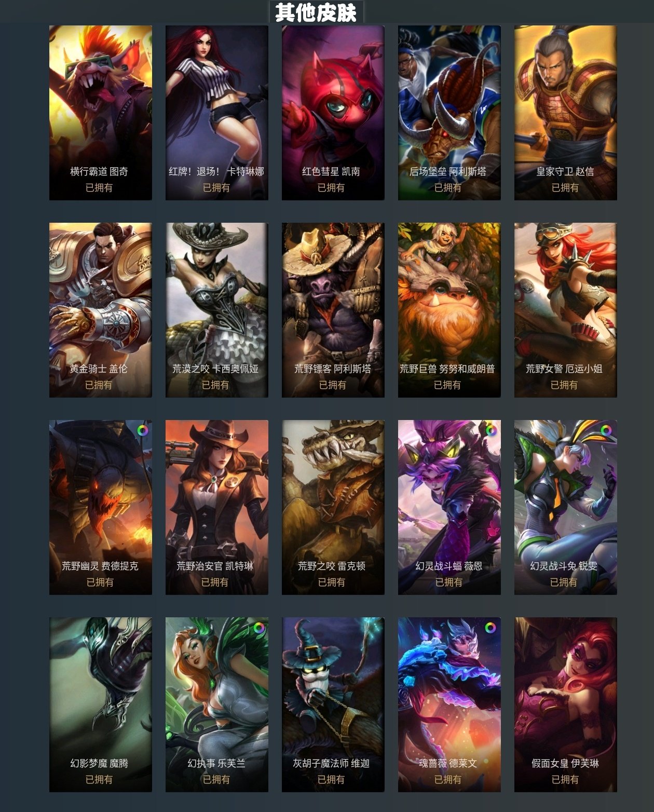
Task: Click chroma icon on 荒野幽灵 费德提克 card
Action: pos(142,430)
